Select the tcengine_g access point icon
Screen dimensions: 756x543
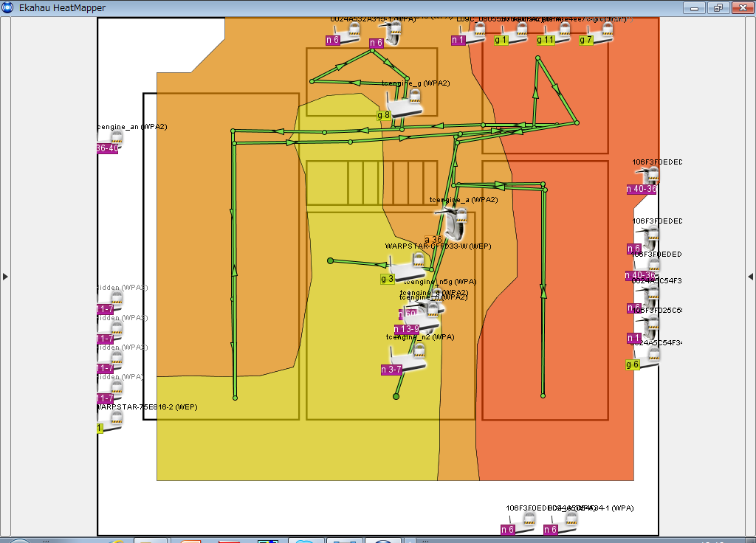404,103
